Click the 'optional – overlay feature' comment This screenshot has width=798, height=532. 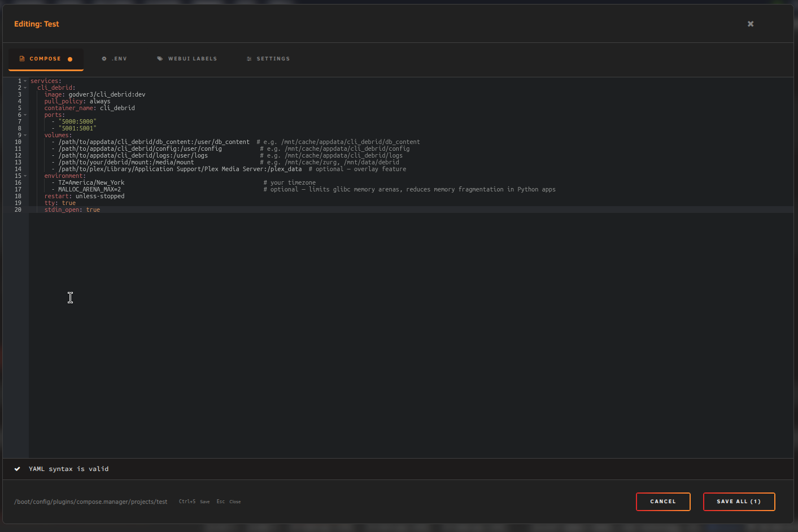coord(357,169)
